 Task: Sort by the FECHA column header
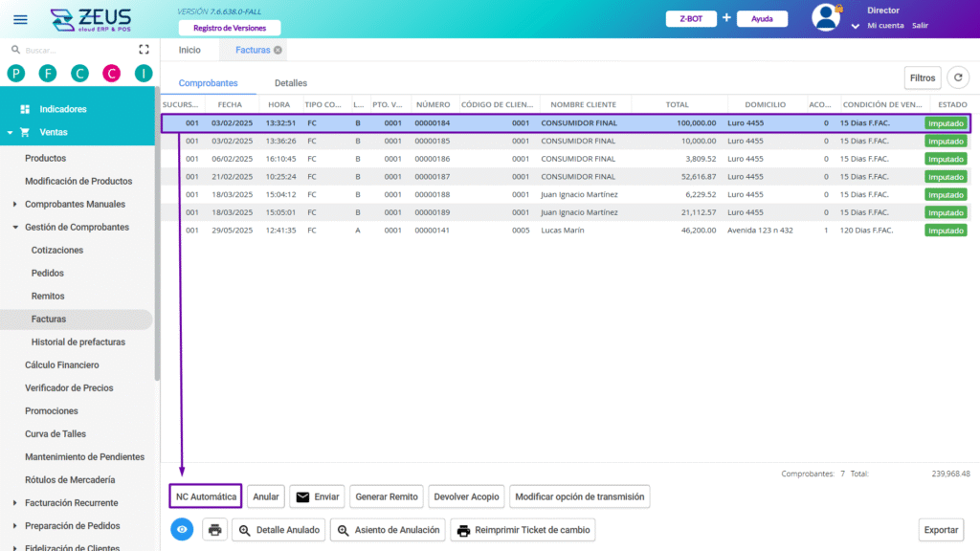pyautogui.click(x=230, y=104)
